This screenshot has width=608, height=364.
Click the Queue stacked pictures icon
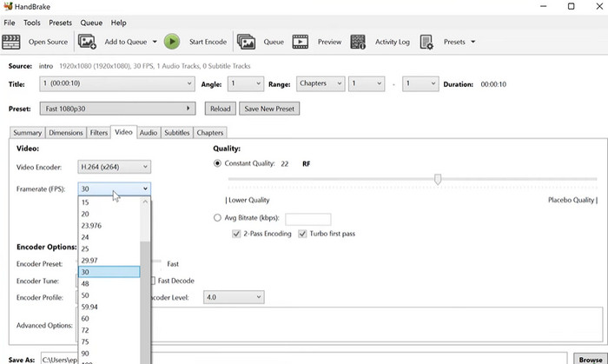246,42
